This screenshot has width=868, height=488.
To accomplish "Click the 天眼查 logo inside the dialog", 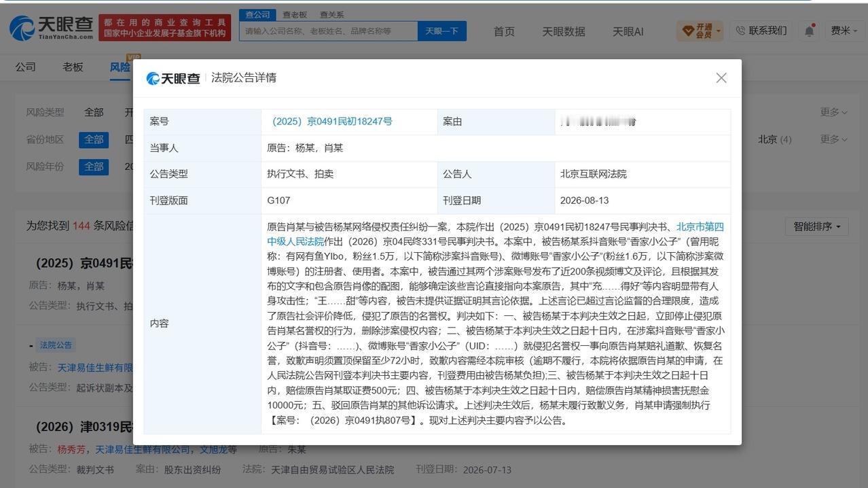I will pos(173,78).
